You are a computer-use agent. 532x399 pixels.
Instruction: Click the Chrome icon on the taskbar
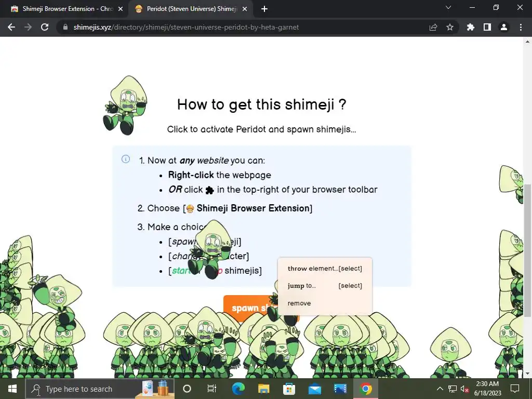click(x=366, y=389)
